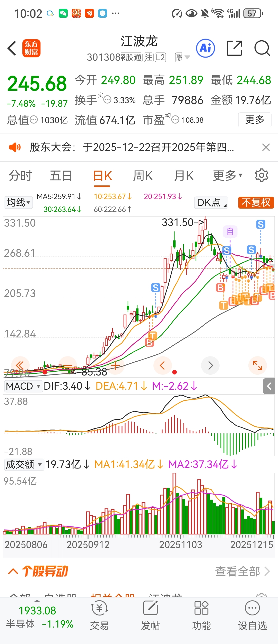Switch to 五日 tab
The height and width of the screenshot is (644, 278).
pos(61,176)
